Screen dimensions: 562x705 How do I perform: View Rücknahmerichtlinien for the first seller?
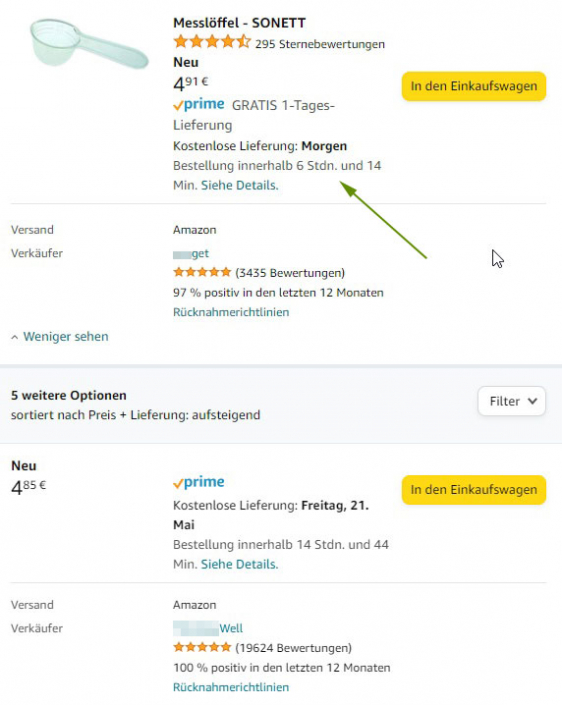click(x=231, y=312)
